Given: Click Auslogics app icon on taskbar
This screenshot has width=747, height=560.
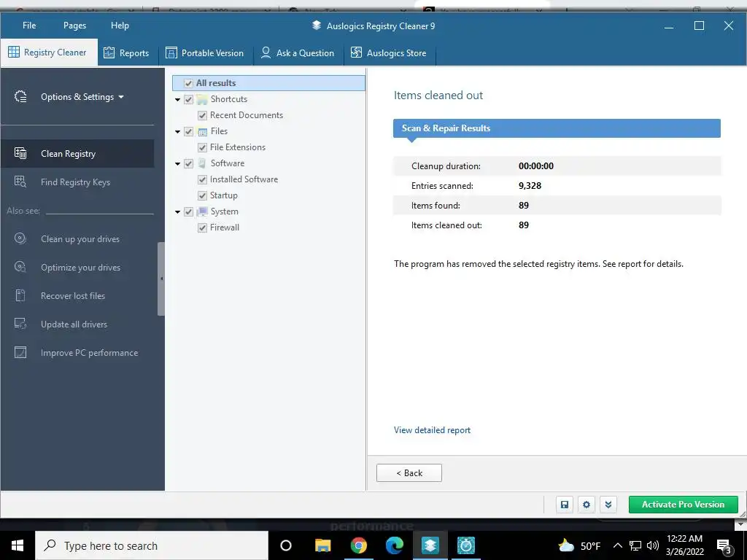Looking at the screenshot, I should tap(430, 545).
